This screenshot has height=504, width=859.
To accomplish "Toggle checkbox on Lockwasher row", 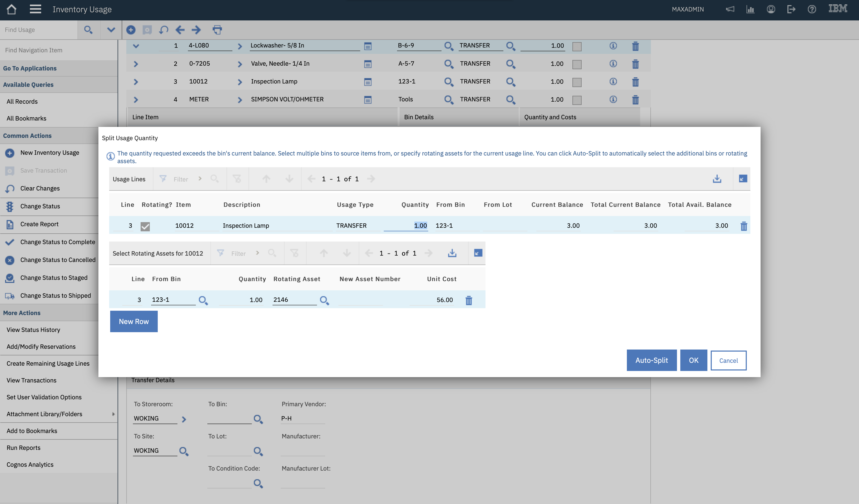I will tap(577, 46).
